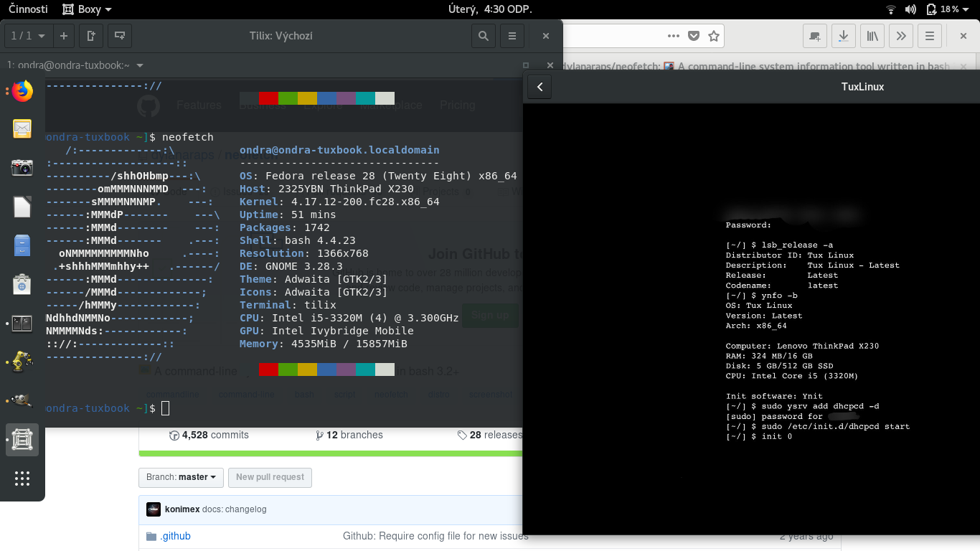The height and width of the screenshot is (551, 980).
Task: Open the blank document dock icon
Action: [22, 207]
